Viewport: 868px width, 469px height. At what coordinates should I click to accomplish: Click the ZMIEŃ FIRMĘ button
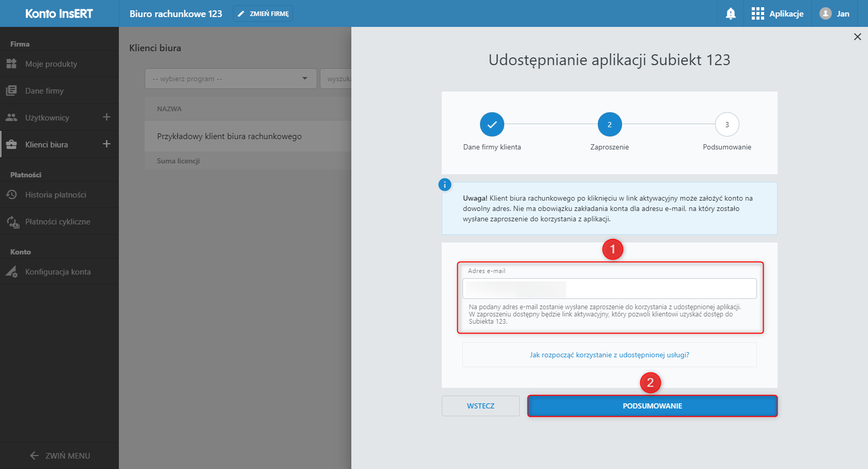click(x=263, y=13)
